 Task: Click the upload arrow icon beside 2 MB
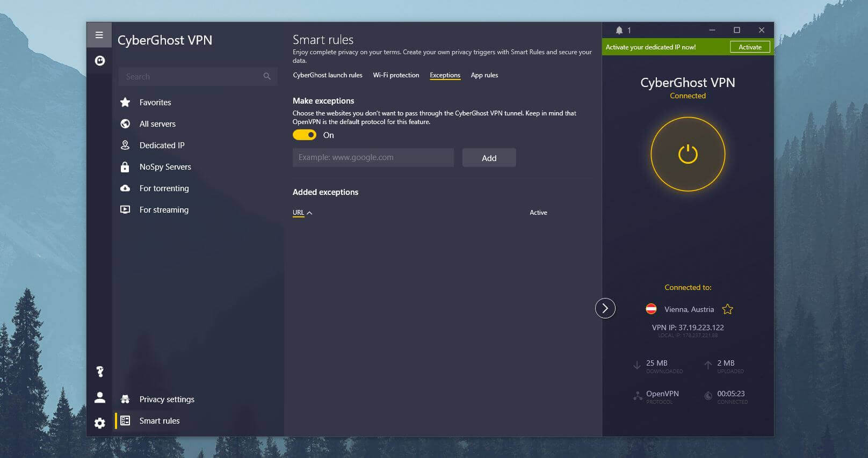tap(708, 366)
